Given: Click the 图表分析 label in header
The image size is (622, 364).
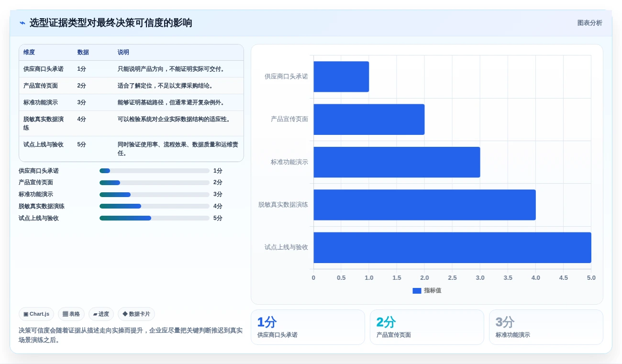Looking at the screenshot, I should point(589,23).
